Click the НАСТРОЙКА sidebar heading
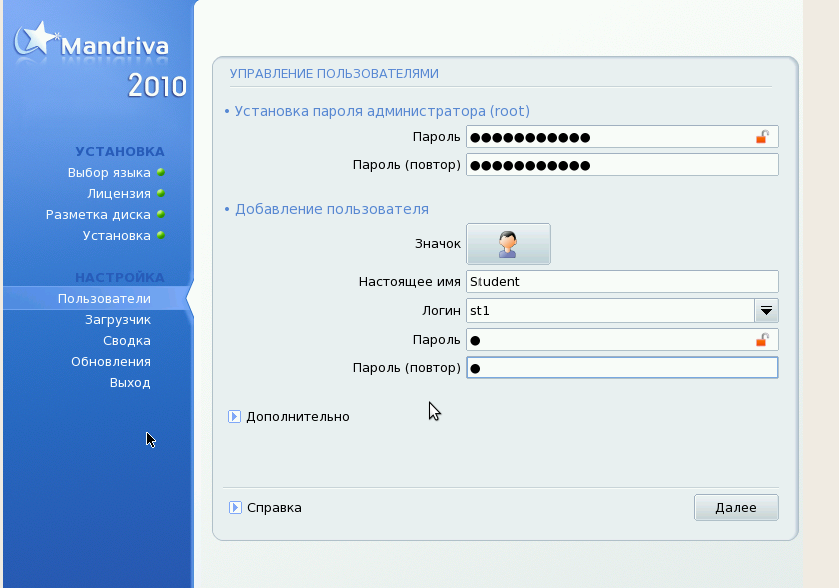 pyautogui.click(x=120, y=277)
